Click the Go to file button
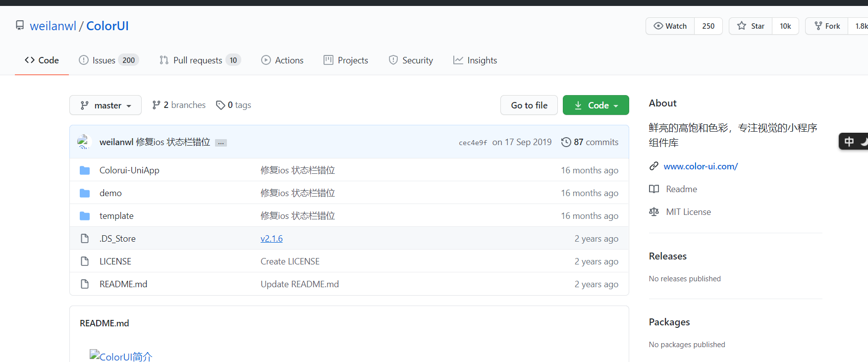This screenshot has height=362, width=868. [x=529, y=105]
